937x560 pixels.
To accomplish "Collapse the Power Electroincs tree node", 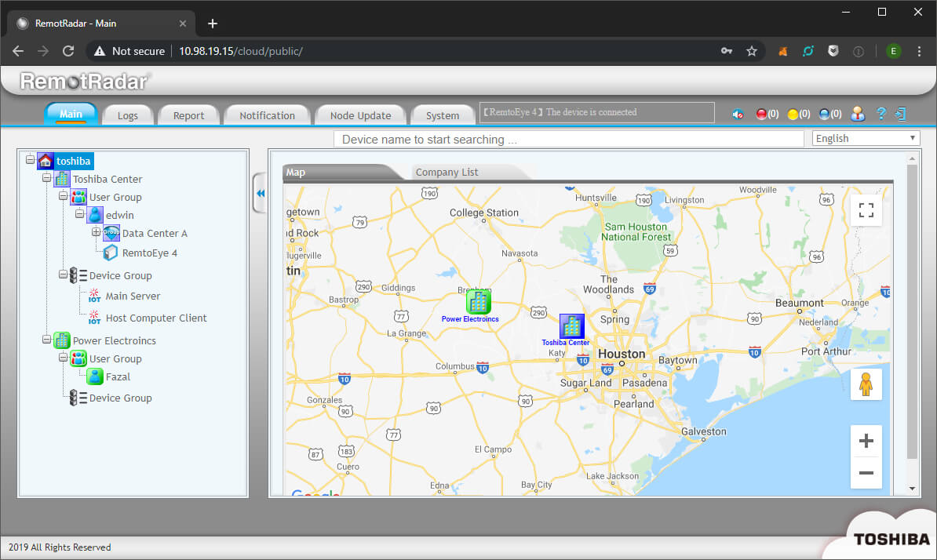I will point(46,340).
